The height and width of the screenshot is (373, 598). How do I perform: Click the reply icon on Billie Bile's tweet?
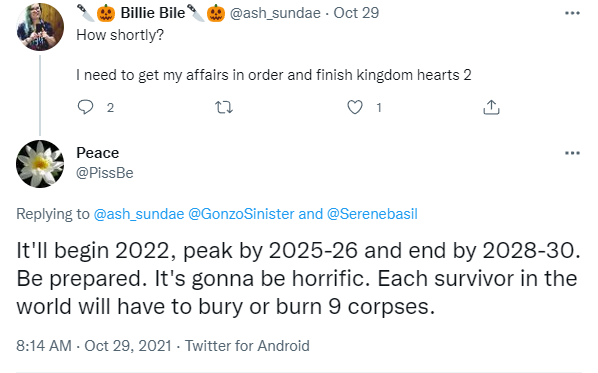pyautogui.click(x=85, y=107)
